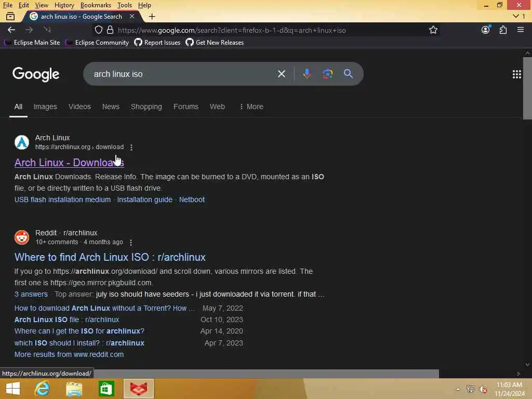
Task: Open File Explorer from the taskbar
Action: pos(74,389)
